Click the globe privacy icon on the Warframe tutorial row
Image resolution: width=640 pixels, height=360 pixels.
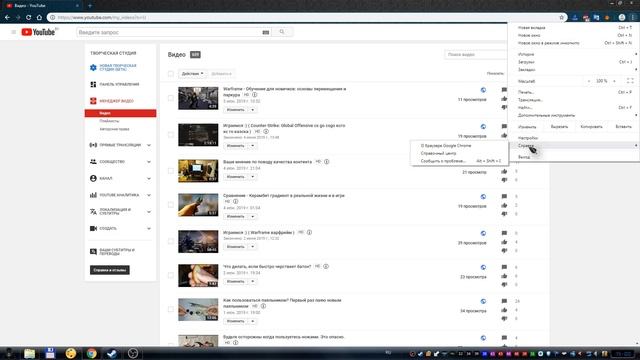coord(483,90)
